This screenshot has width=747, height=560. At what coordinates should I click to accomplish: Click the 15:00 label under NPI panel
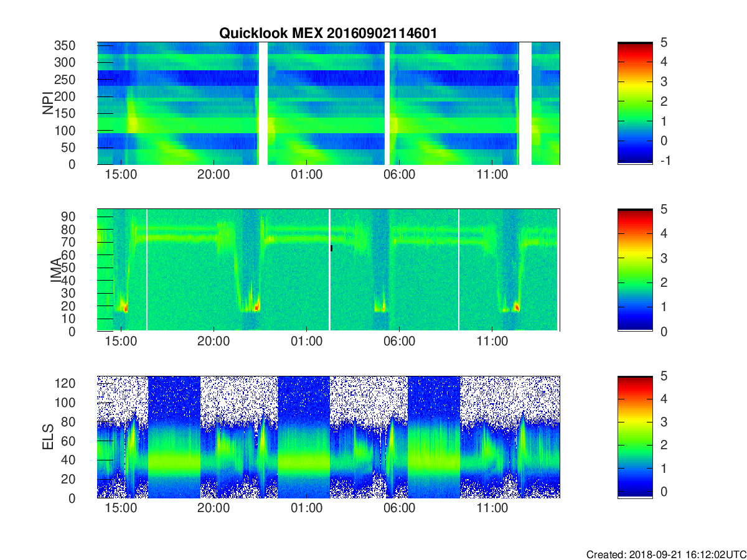pyautogui.click(x=121, y=175)
